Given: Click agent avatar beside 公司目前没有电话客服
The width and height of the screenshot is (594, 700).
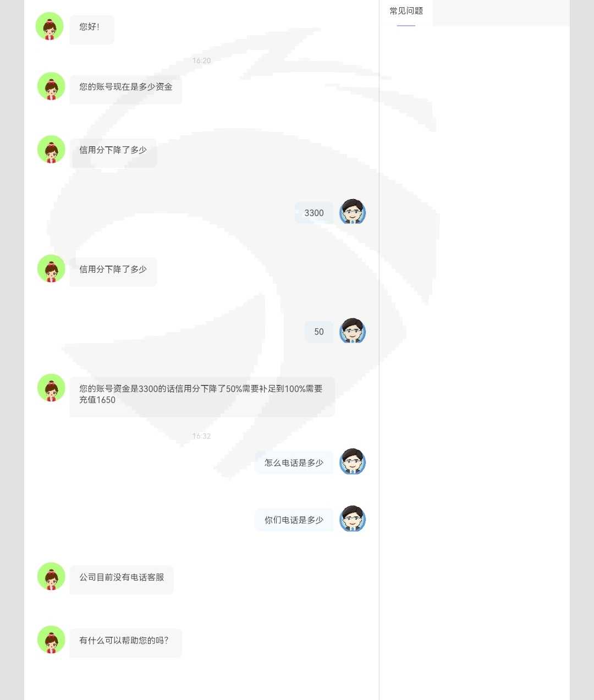Looking at the screenshot, I should pos(51,576).
